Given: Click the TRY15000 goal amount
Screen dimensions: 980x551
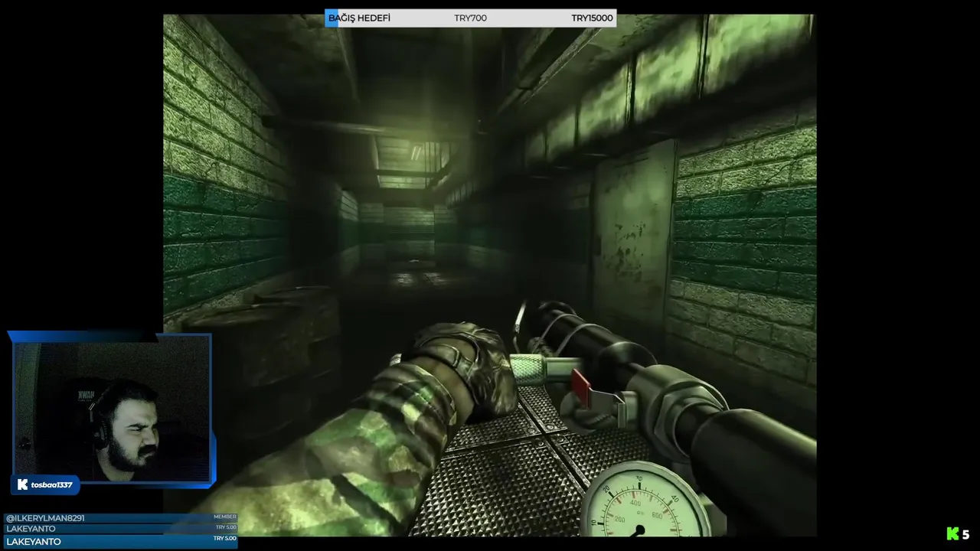Looking at the screenshot, I should pos(592,18).
